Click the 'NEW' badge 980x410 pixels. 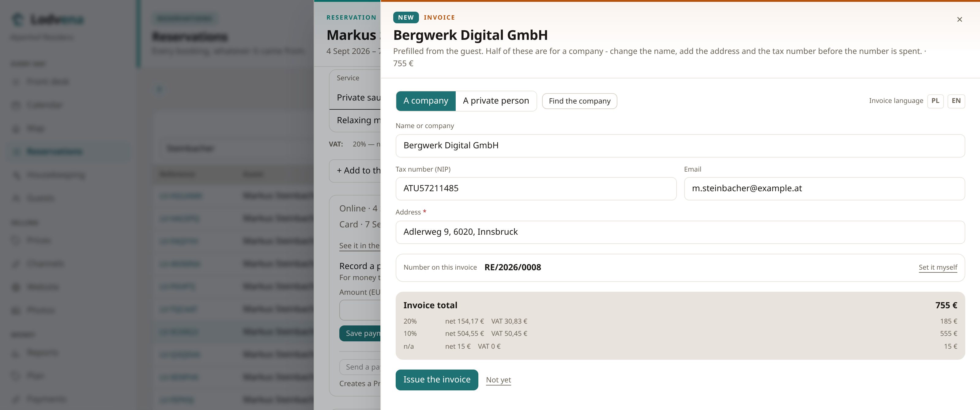(406, 17)
